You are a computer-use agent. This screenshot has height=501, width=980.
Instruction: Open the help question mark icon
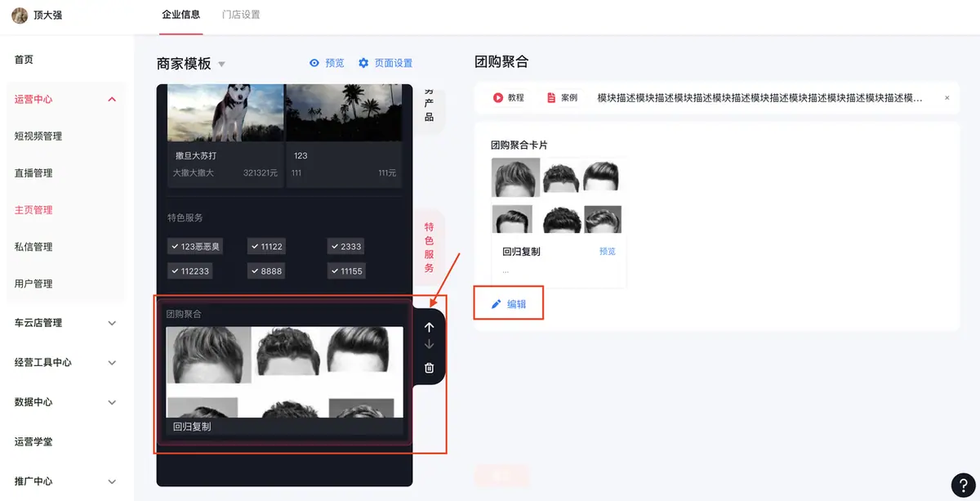(x=964, y=485)
